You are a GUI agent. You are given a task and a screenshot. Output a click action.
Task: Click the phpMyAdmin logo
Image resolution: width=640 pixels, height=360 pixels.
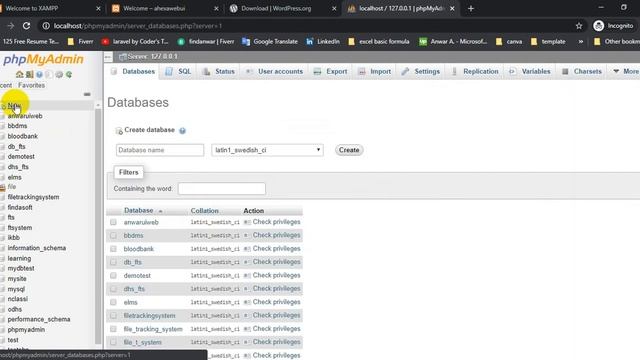pyautogui.click(x=43, y=60)
